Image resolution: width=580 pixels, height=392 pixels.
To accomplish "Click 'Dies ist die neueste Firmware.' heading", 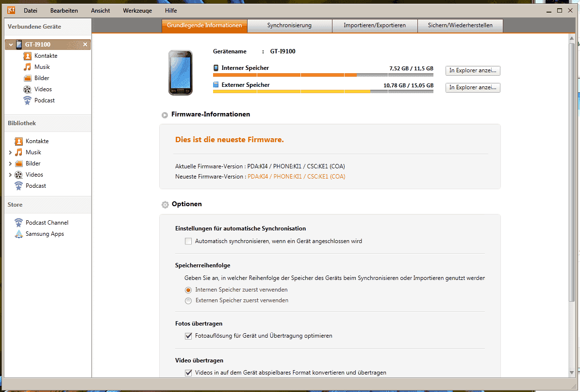I will (230, 140).
